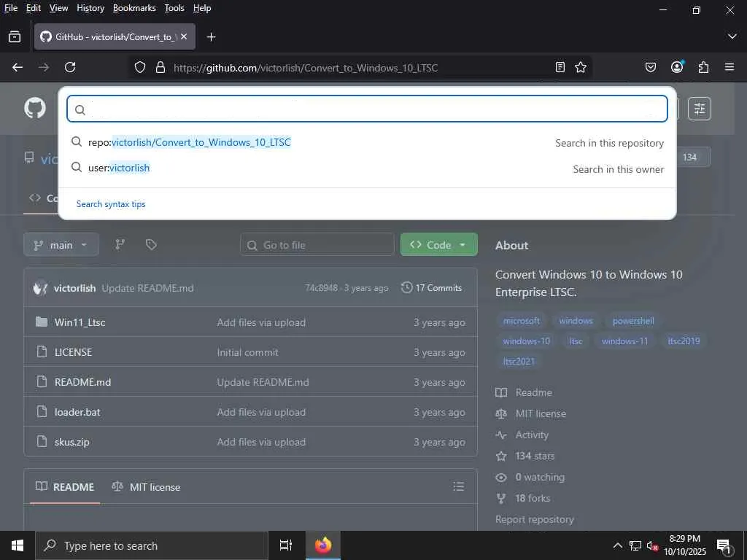The image size is (747, 560).
Task: Open the View menu
Action: pos(58,8)
